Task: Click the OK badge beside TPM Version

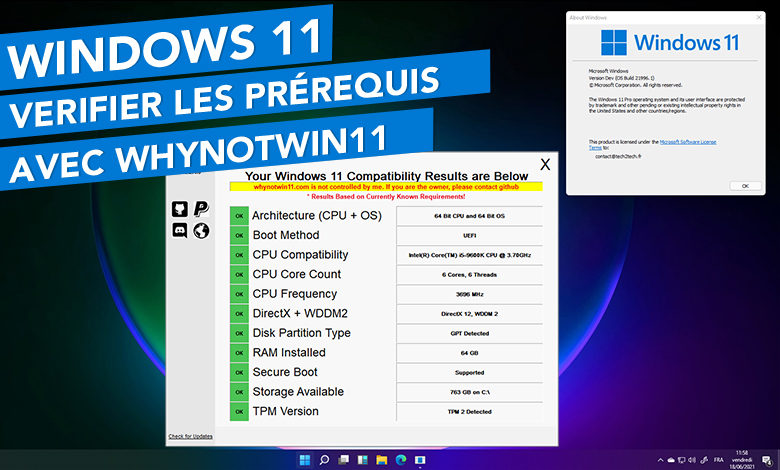Action: (239, 411)
